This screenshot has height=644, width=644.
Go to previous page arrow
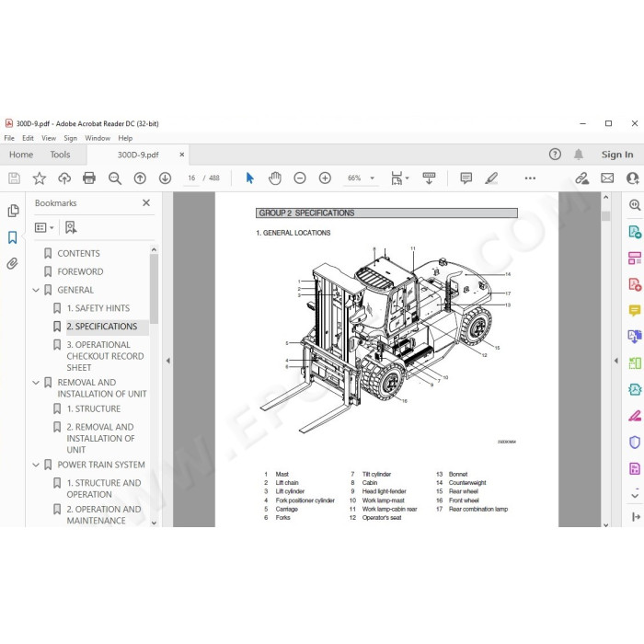140,178
